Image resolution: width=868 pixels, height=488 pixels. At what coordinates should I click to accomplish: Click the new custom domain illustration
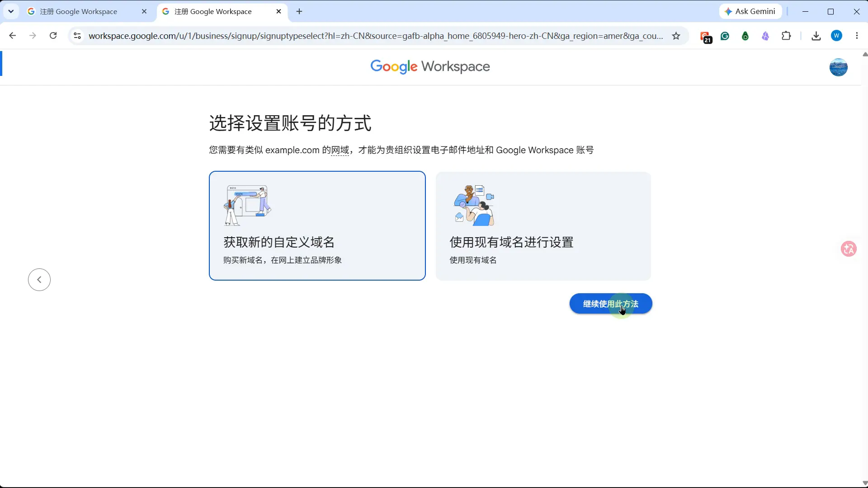(x=247, y=205)
